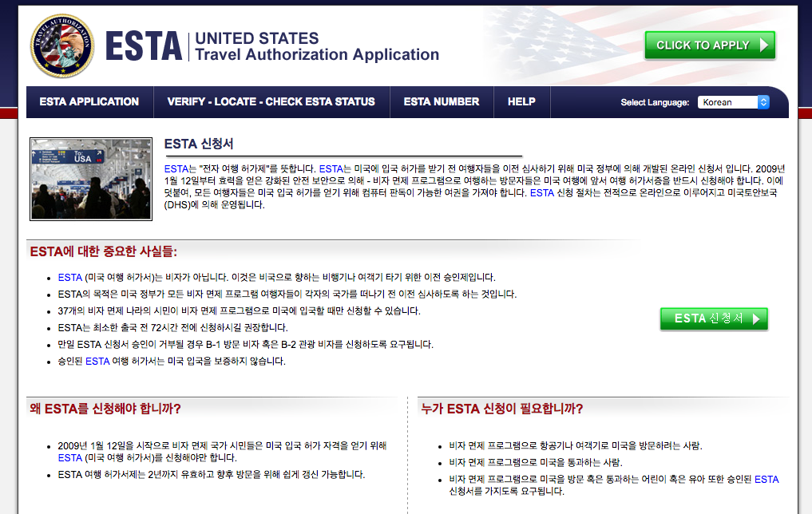812x514 pixels.
Task: Click bullet recommending 72시간 전에 신청
Action: tap(172, 328)
